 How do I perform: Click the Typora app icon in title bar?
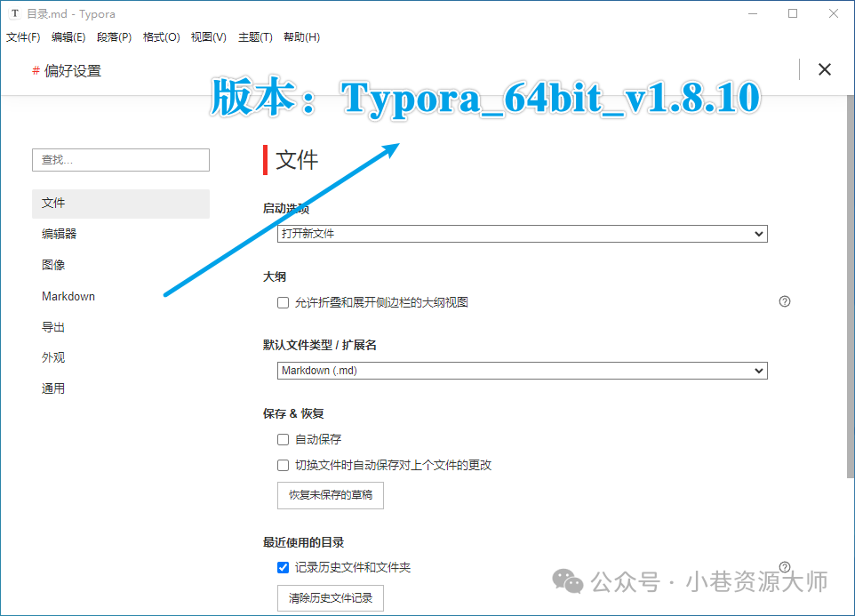coord(15,13)
